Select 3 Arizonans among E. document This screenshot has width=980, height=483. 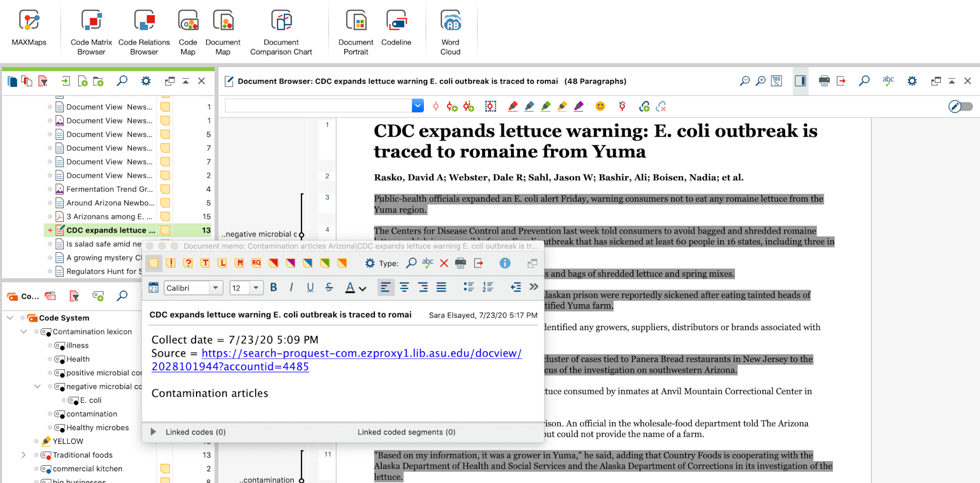[x=109, y=217]
